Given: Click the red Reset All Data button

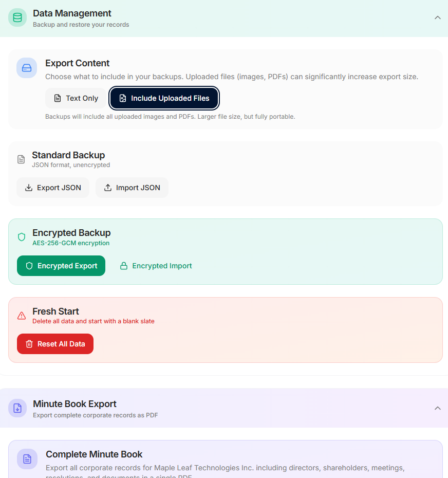Looking at the screenshot, I should point(55,344).
